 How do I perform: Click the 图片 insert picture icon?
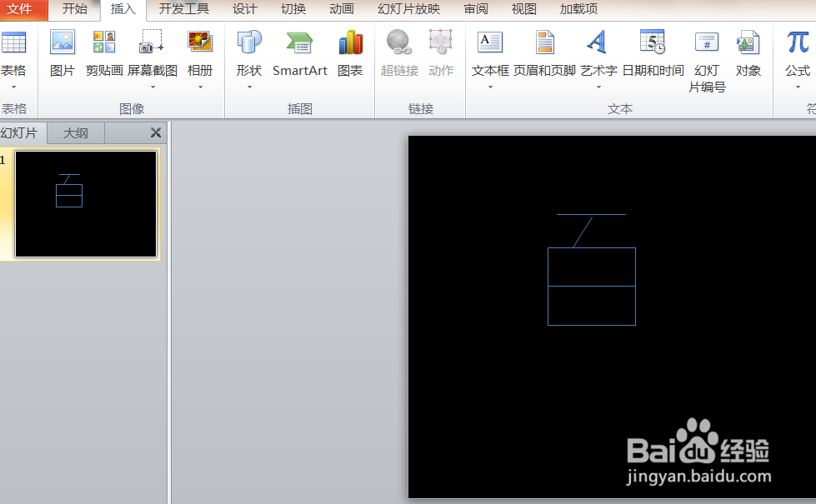[x=63, y=42]
